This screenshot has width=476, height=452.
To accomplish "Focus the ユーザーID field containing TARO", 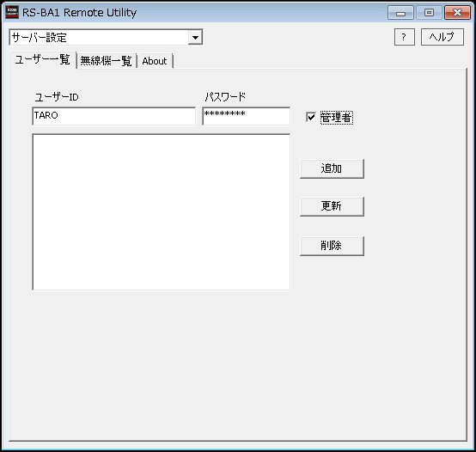I will 113,116.
